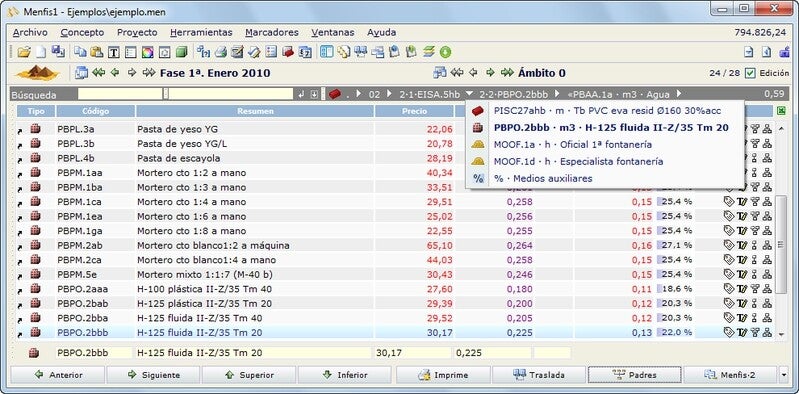Viewport: 799px width, 394px height.
Task: Click the tag icon in PBPO.2bbb row
Action: coord(729,332)
